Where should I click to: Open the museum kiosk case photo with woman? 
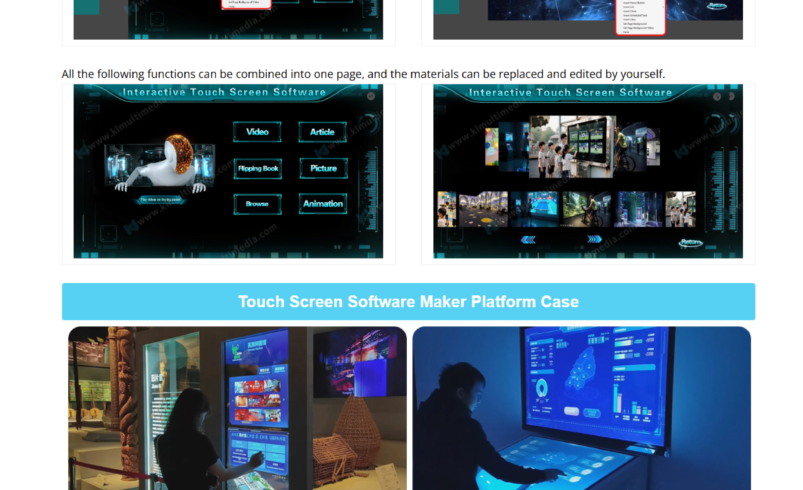237,408
